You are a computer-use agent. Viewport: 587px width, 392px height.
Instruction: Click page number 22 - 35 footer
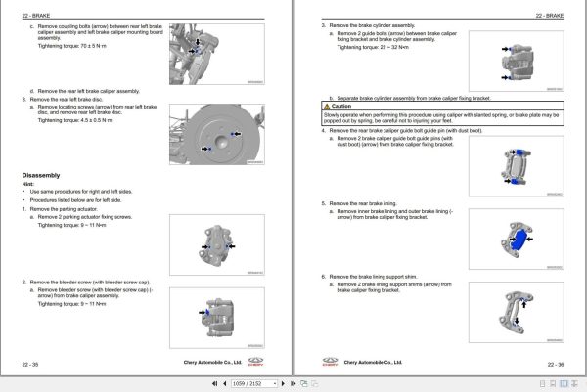tap(30, 365)
